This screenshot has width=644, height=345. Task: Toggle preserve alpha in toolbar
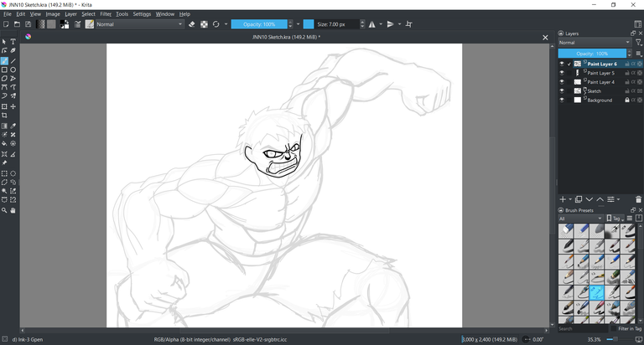(x=204, y=24)
